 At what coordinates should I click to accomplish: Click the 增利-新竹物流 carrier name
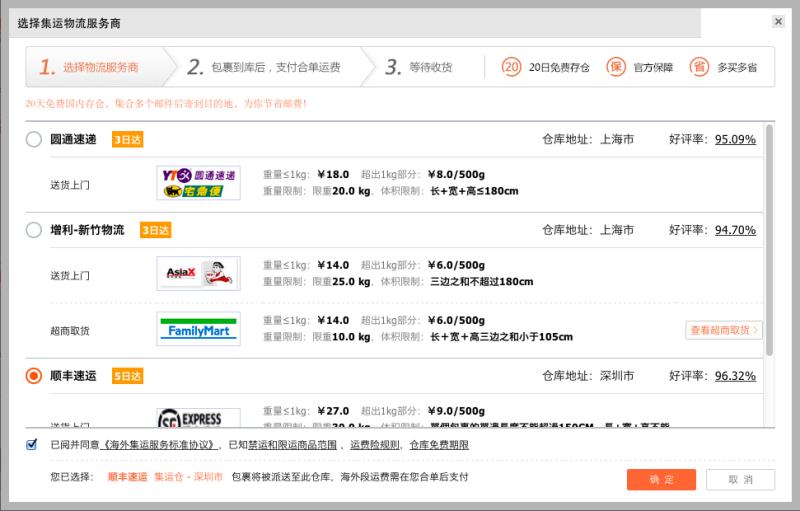pos(87,230)
